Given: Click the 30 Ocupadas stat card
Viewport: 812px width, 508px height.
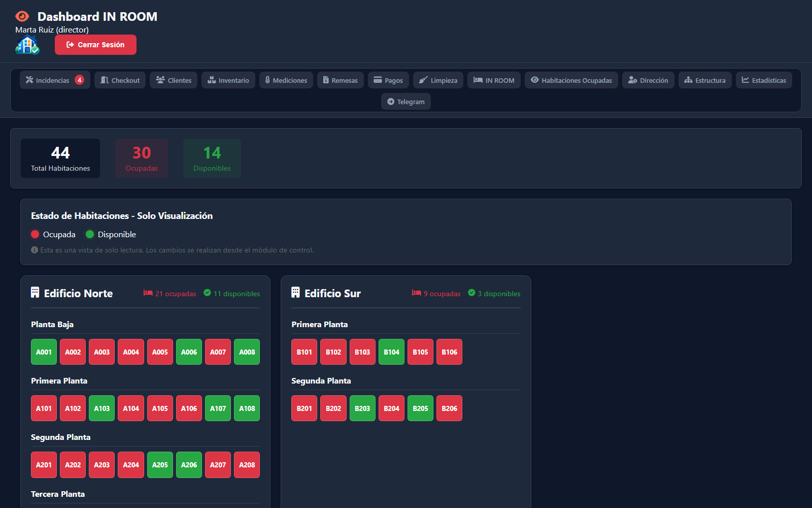Looking at the screenshot, I should pos(142,158).
